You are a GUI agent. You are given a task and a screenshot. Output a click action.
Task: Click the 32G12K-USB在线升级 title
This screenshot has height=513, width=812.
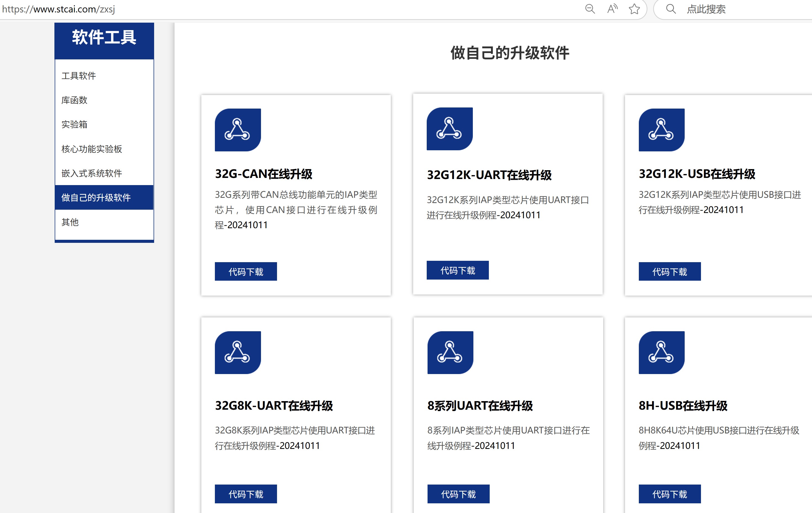(697, 174)
